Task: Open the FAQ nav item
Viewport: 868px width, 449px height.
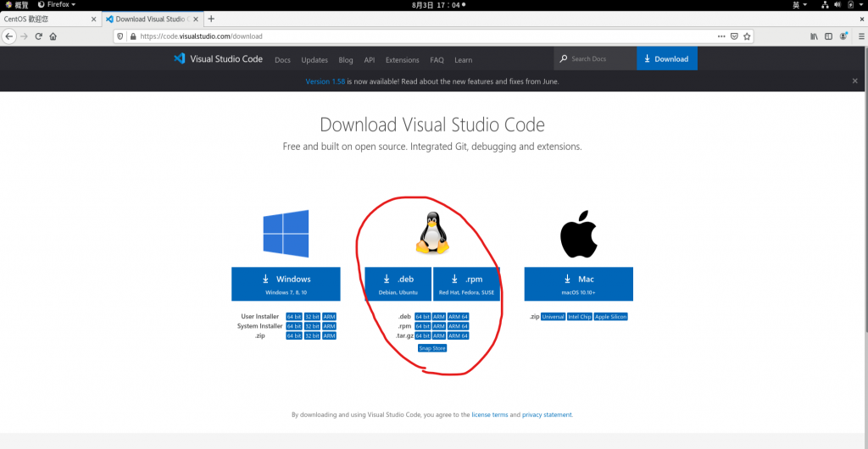Action: 437,59
